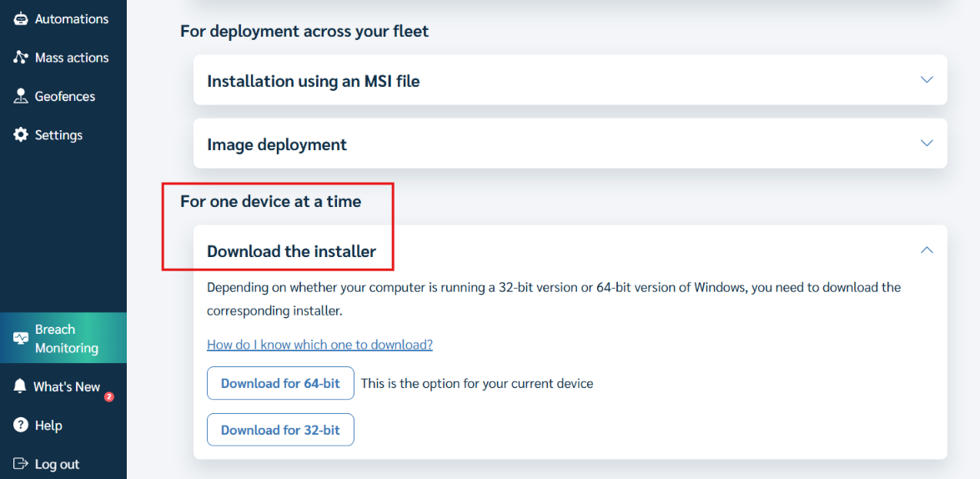
Task: Click the Automations robot icon
Action: 21,19
